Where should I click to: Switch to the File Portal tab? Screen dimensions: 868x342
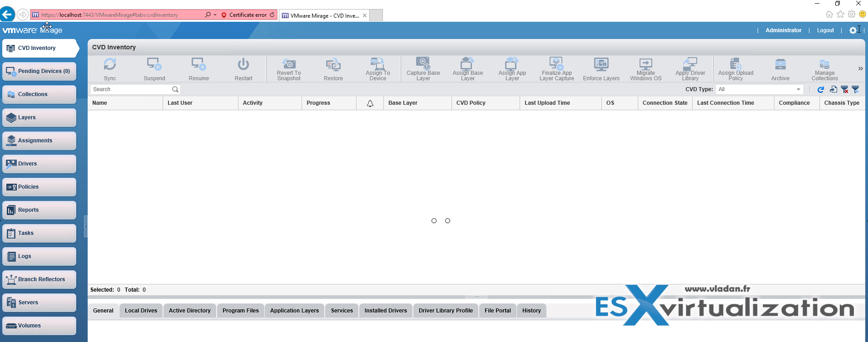(498, 311)
